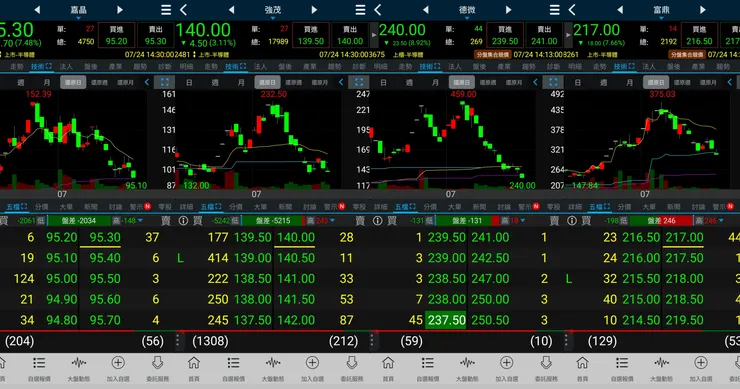
Task: Open the hamburger menu beside 強茂
Action: [360, 9]
